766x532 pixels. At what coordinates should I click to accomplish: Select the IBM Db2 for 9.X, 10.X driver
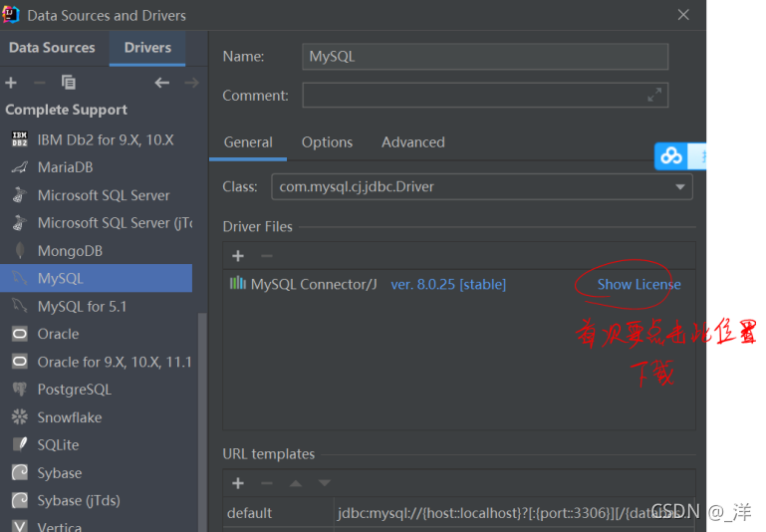click(97, 139)
